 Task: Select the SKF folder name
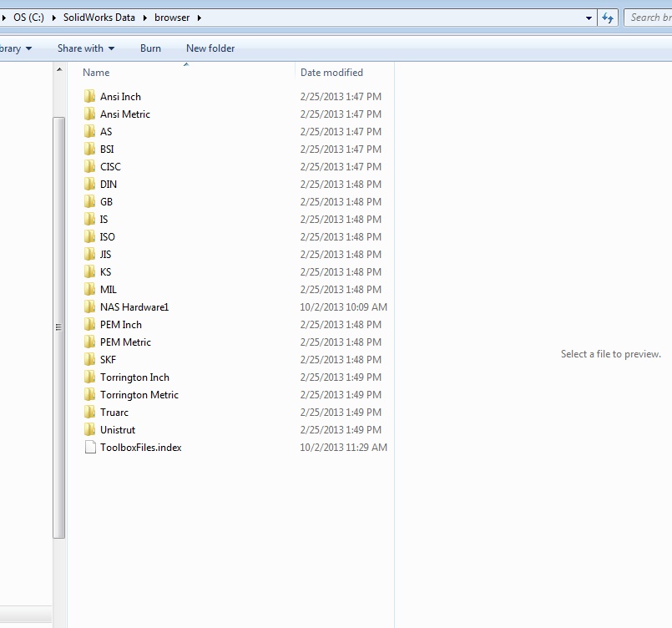coord(108,360)
